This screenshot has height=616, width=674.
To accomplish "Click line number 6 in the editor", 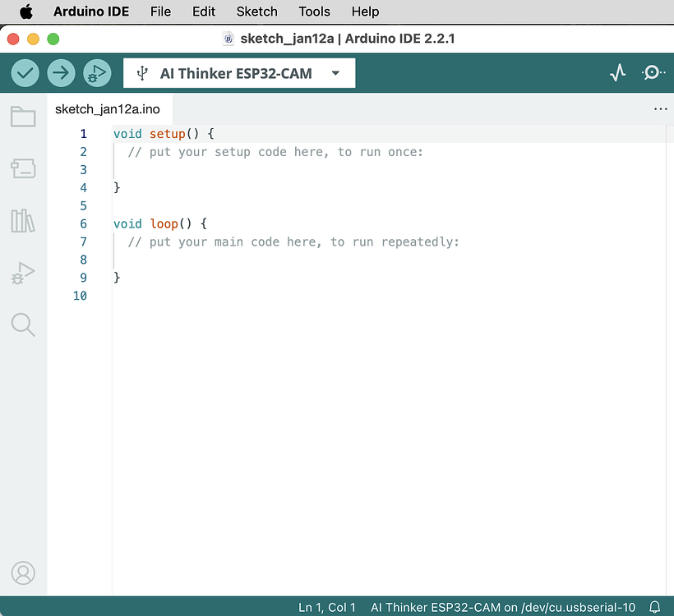I will point(83,223).
